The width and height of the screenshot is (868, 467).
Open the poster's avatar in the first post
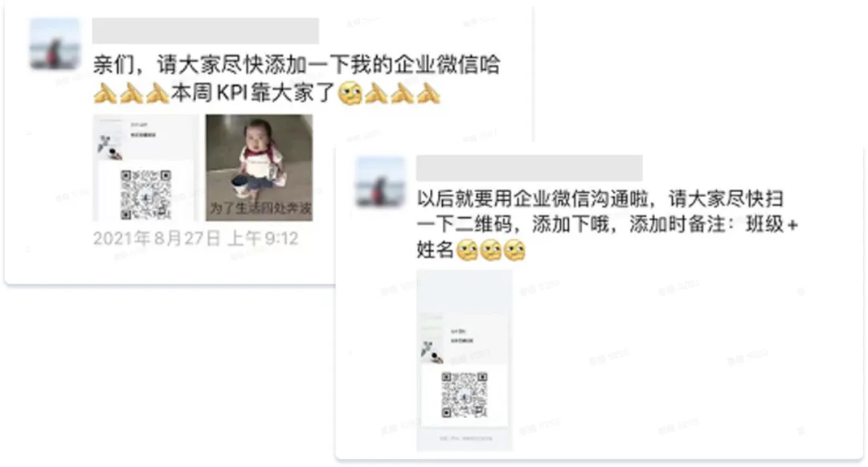coord(55,43)
